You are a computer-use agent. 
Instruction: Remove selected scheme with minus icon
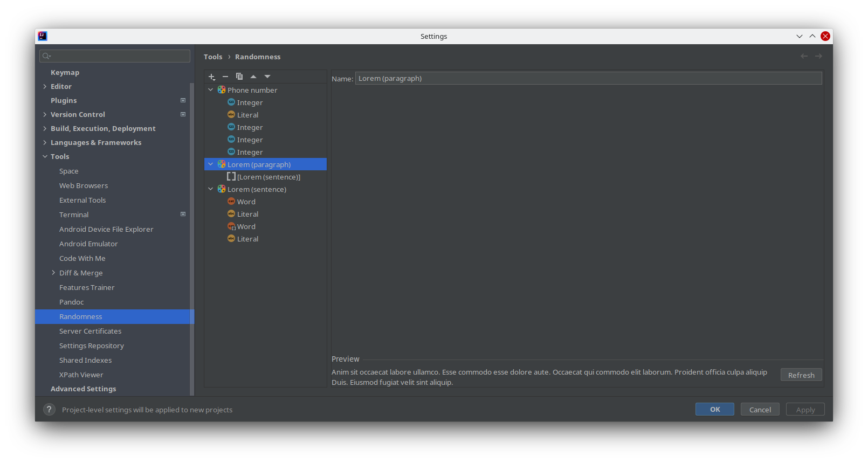pyautogui.click(x=225, y=77)
